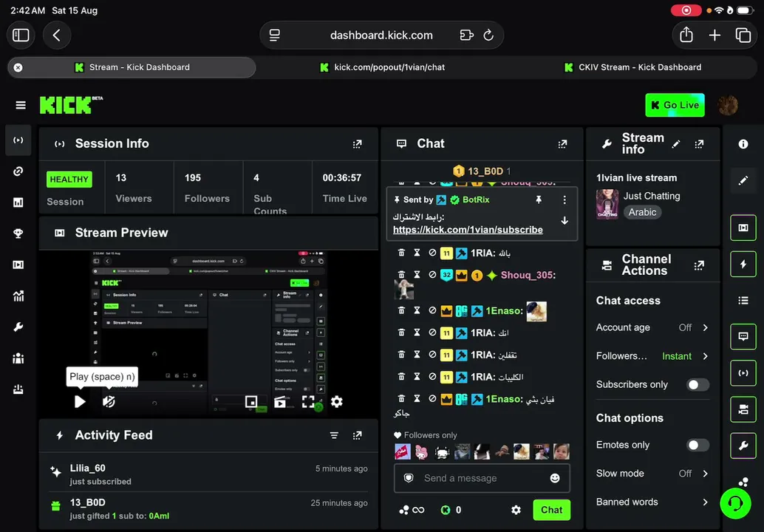Collapse pinned message with down arrow
Viewport: 764px width, 532px height.
pyautogui.click(x=565, y=221)
